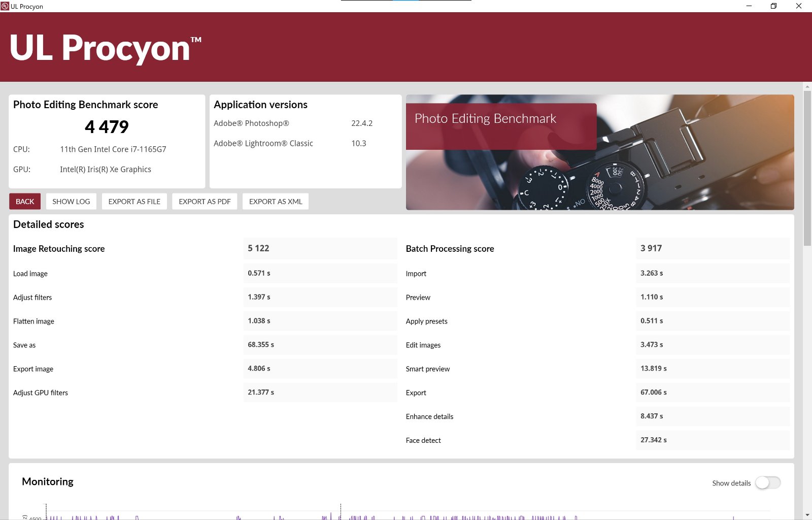Image resolution: width=812 pixels, height=520 pixels.
Task: Click the Save as row label
Action: (24, 345)
